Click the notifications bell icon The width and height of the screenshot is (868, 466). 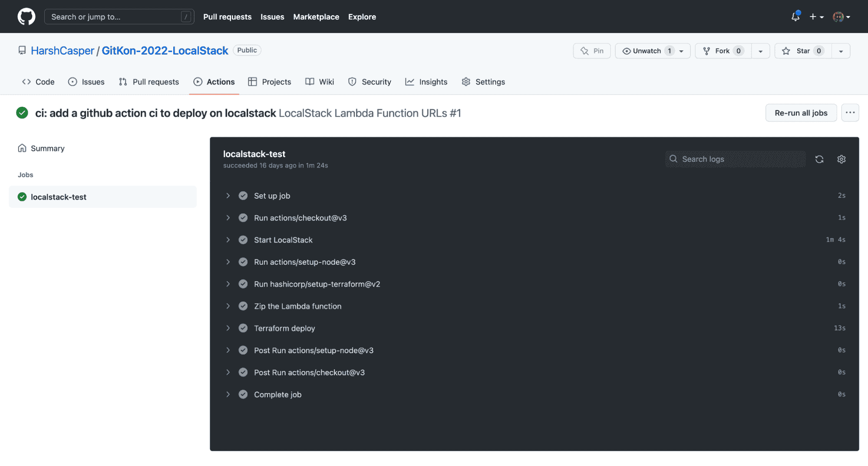coord(795,16)
